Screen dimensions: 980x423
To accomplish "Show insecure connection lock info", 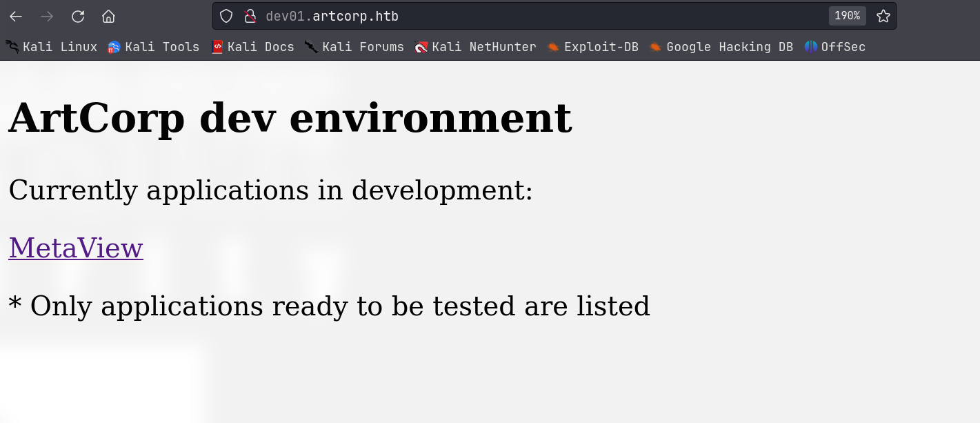I will 250,16.
